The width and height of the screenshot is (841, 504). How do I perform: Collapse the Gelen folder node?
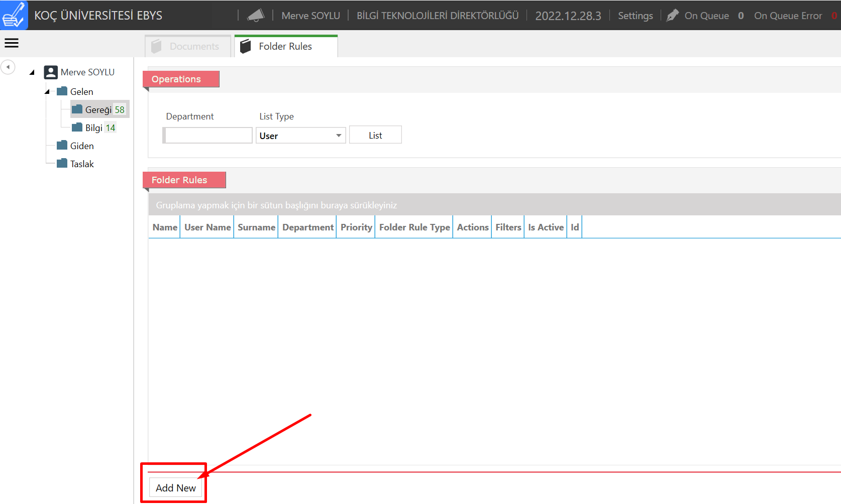[x=47, y=91]
